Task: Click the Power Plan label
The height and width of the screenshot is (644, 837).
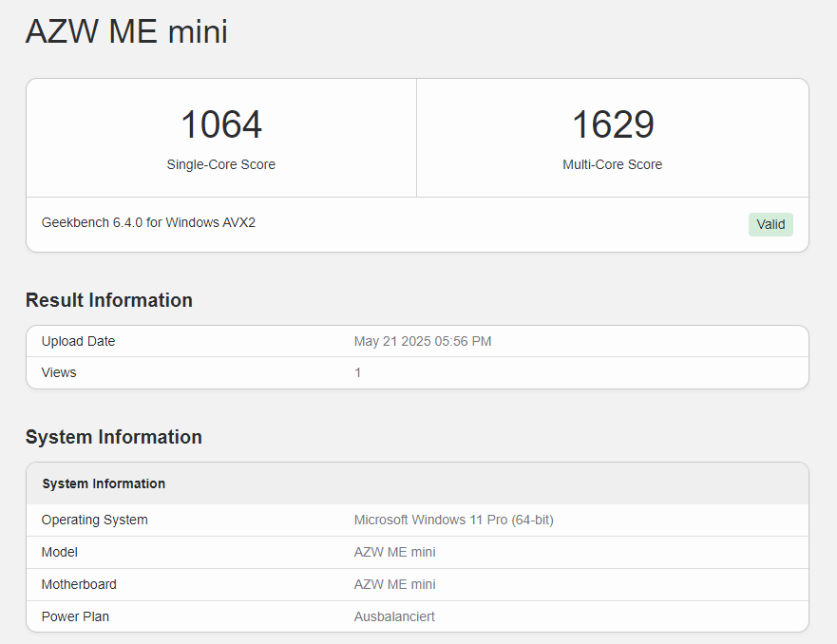Action: (x=75, y=616)
